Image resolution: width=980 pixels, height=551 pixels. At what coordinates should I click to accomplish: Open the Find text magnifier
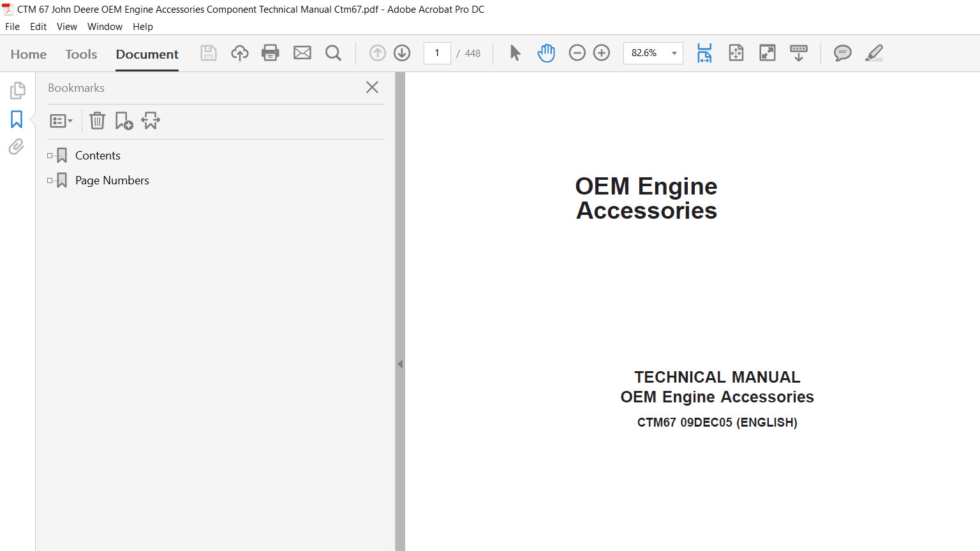pyautogui.click(x=333, y=53)
